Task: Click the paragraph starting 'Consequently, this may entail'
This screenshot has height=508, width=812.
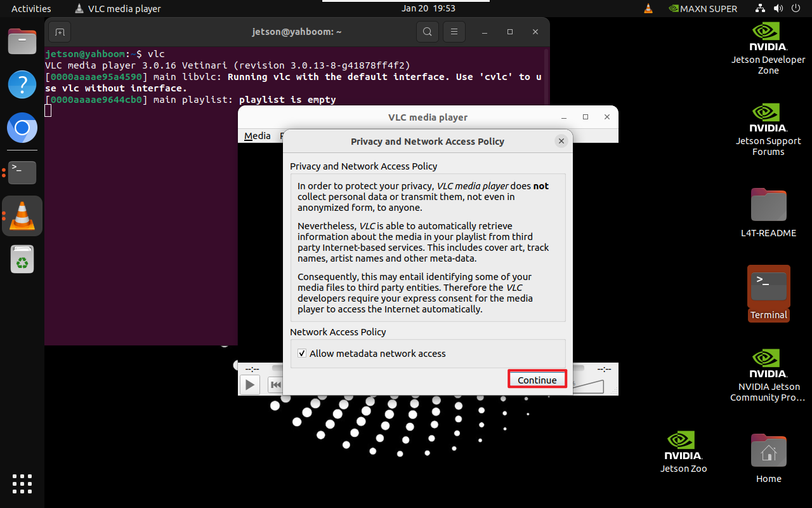Action: click(x=416, y=293)
